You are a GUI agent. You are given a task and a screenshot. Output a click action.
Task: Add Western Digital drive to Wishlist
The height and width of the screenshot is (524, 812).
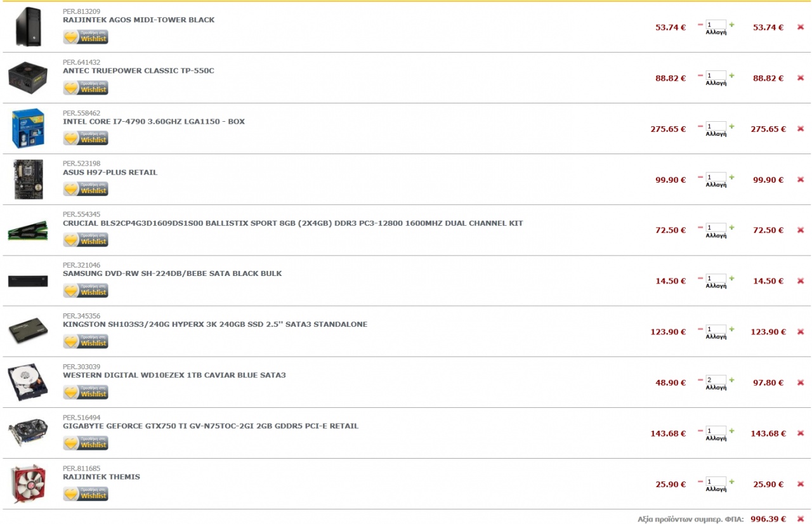click(86, 392)
